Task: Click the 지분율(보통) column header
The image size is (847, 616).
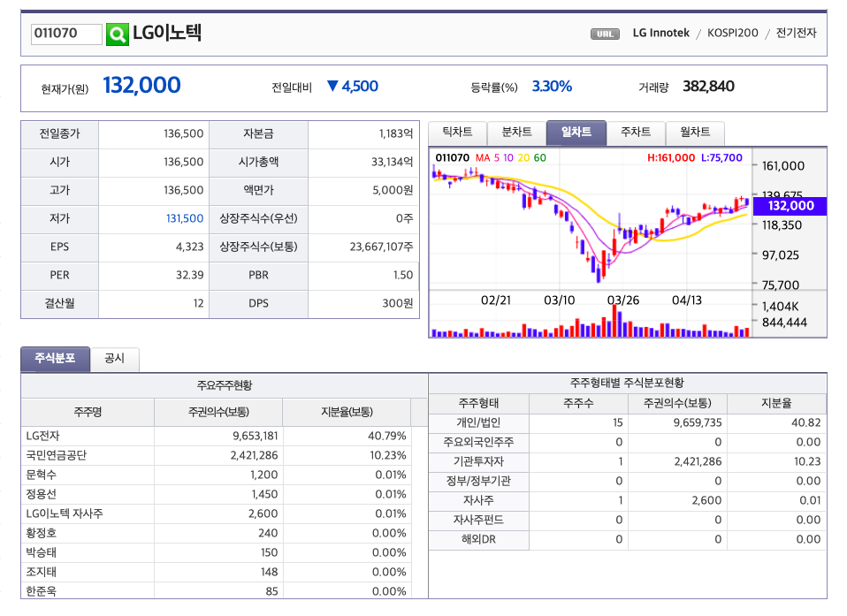Action: [347, 413]
